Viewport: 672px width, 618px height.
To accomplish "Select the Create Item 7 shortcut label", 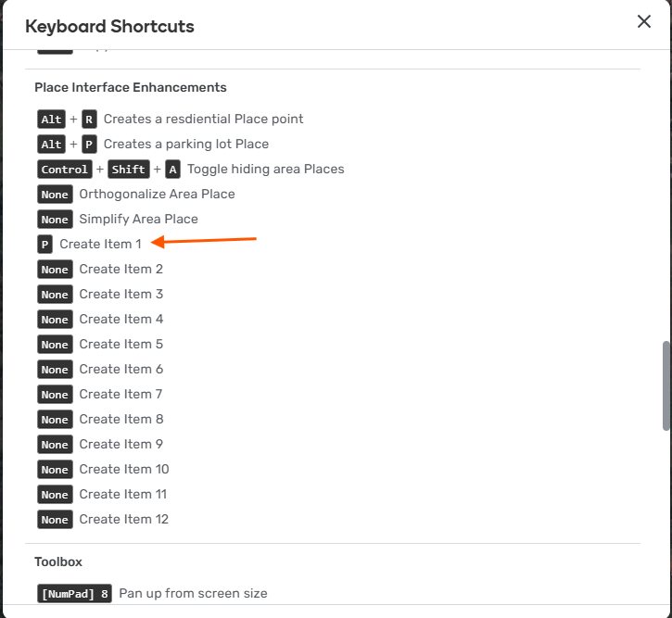I will [x=121, y=395].
